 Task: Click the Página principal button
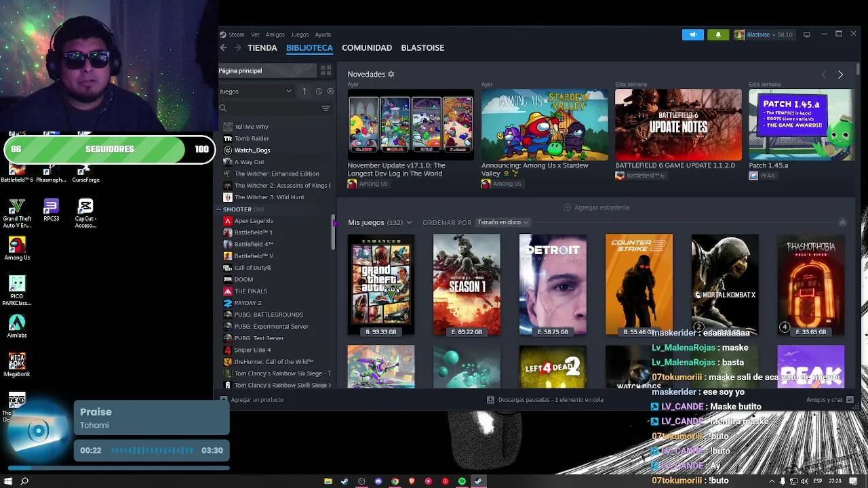[x=267, y=70]
